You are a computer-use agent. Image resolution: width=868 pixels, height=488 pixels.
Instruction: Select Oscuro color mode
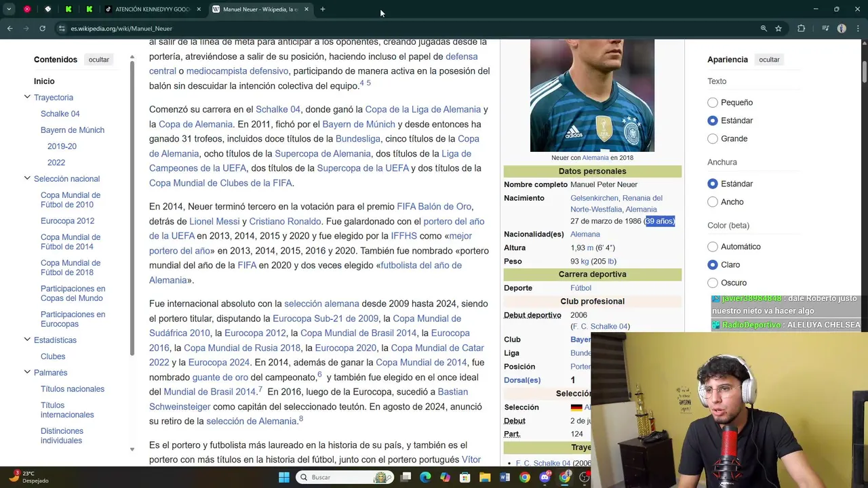click(x=713, y=283)
